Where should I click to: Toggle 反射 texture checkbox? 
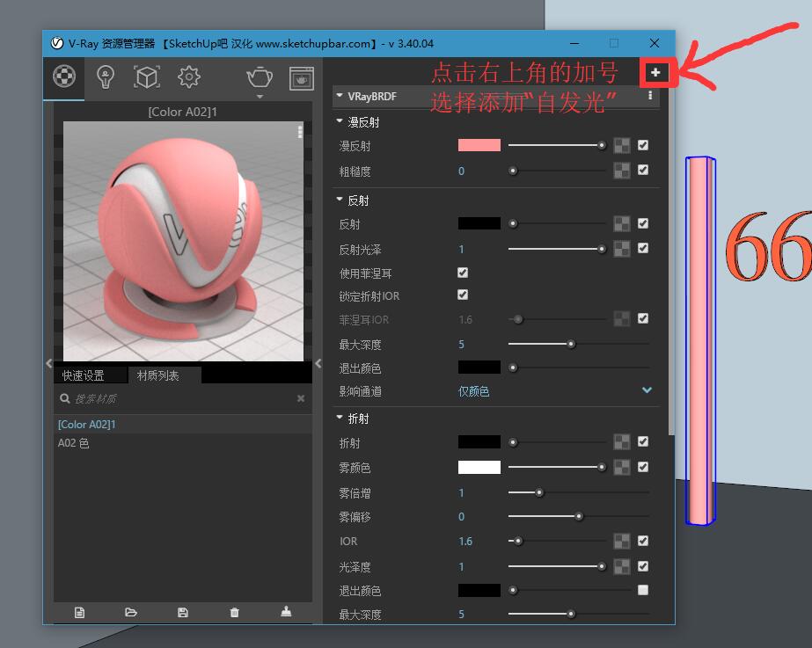click(643, 223)
